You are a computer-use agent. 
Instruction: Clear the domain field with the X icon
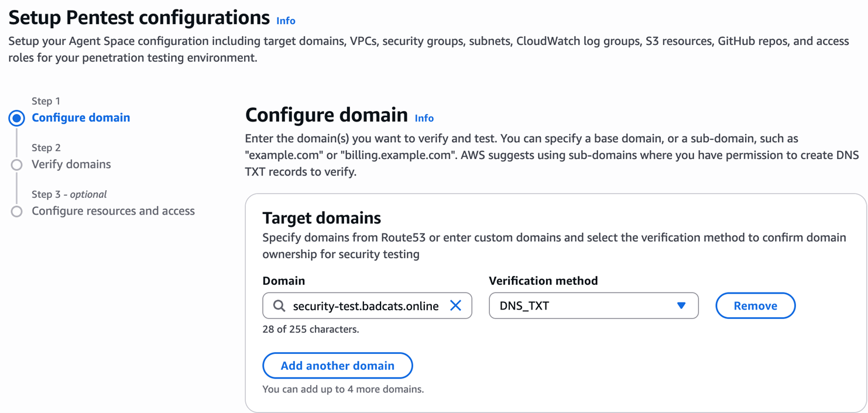click(x=455, y=305)
